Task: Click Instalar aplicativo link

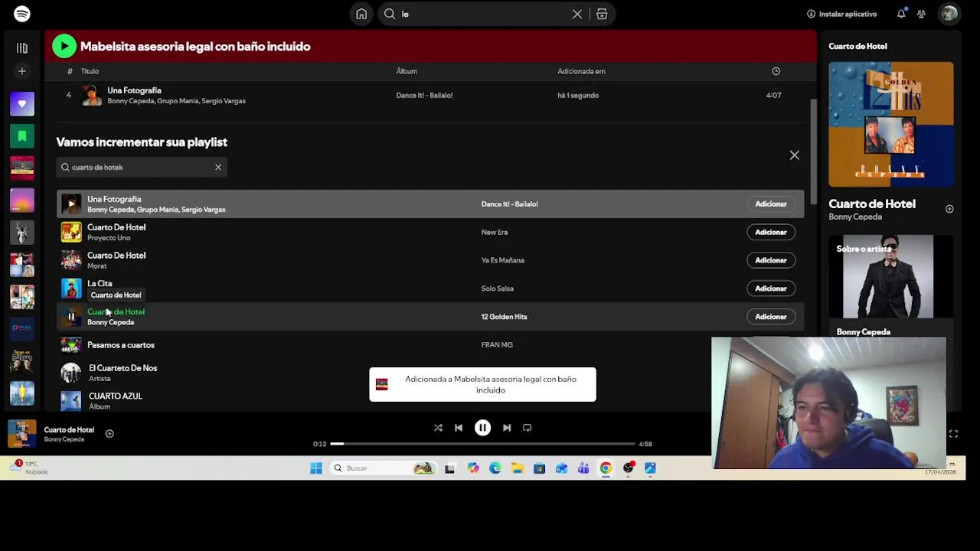Action: click(x=841, y=14)
